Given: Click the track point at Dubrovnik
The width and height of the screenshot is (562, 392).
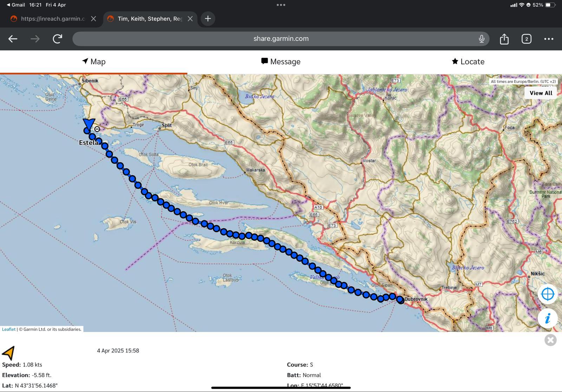Looking at the screenshot, I should tap(400, 300).
